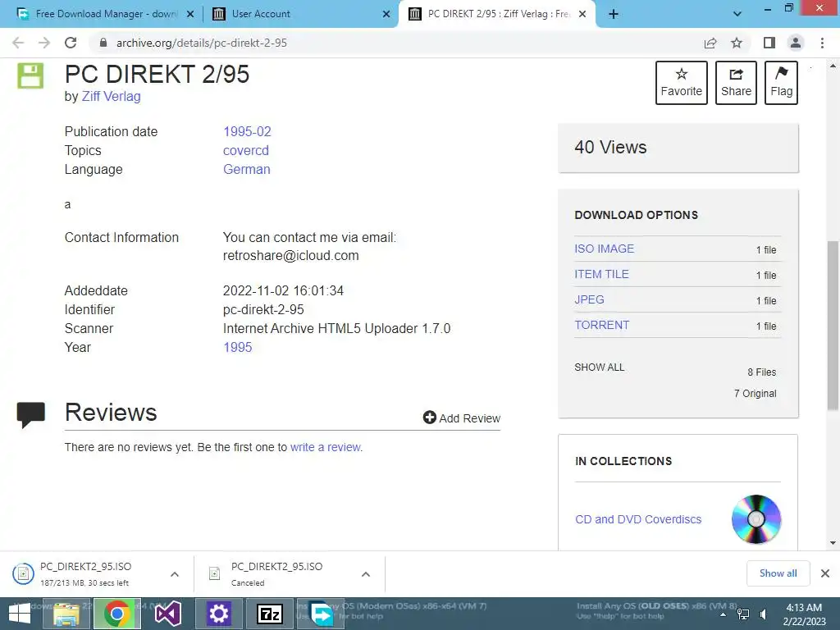Click Show all downloads

pyautogui.click(x=778, y=573)
